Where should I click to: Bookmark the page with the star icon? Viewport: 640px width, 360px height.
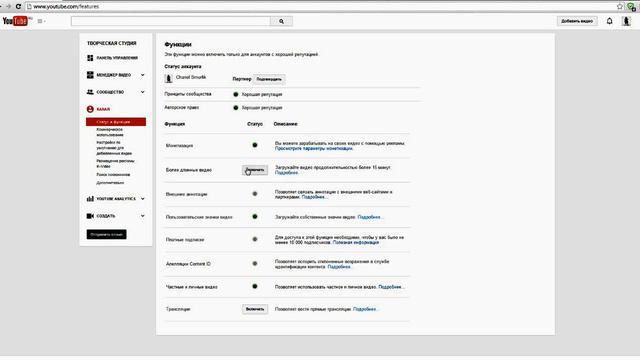point(620,7)
